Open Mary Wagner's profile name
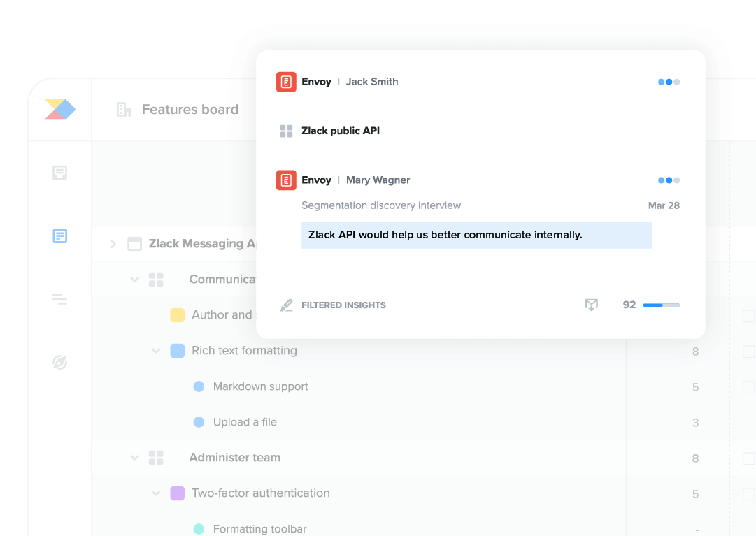Screen dimensions: 756x536 [x=378, y=180]
